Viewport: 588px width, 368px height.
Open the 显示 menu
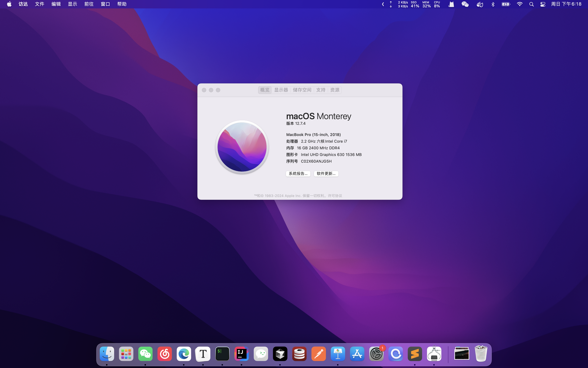(x=72, y=4)
